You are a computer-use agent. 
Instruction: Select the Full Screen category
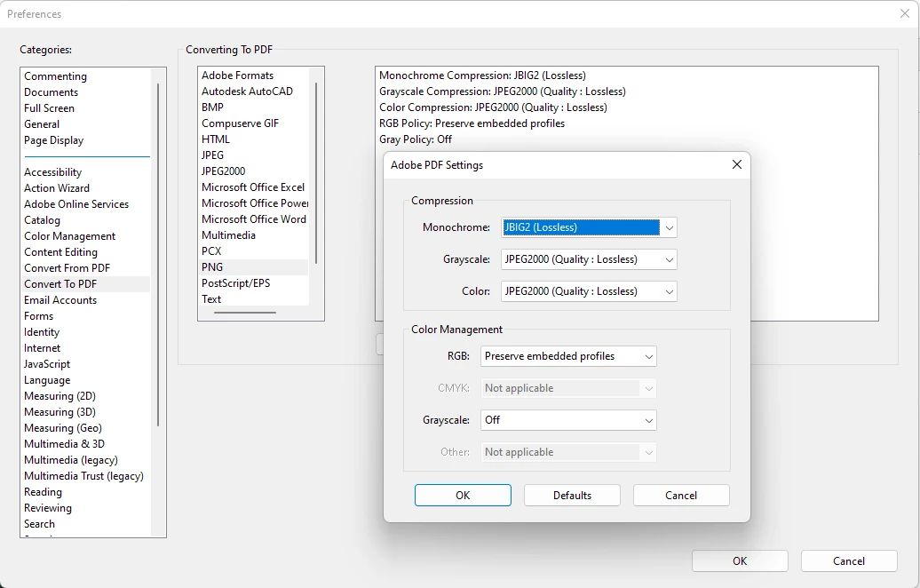[x=50, y=108]
